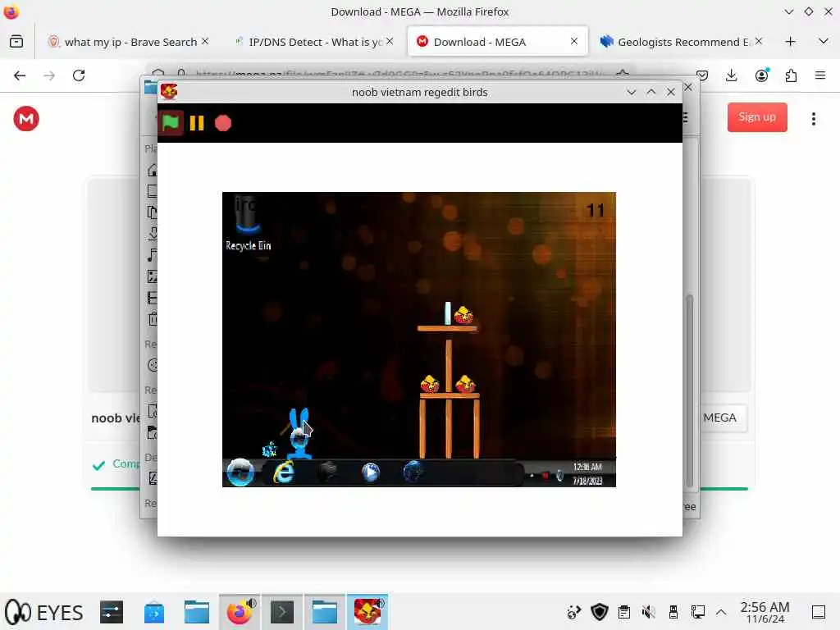Go back in Firefox
Image resolution: width=840 pixels, height=630 pixels.
20,75
